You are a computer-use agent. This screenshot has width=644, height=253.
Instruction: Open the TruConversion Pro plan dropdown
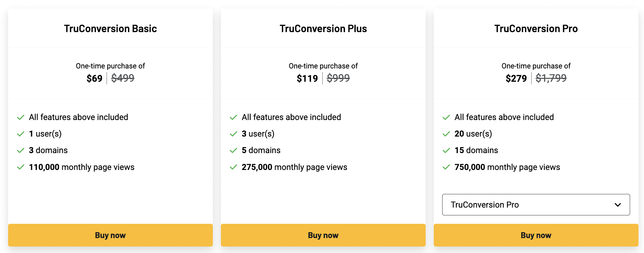pos(536,205)
